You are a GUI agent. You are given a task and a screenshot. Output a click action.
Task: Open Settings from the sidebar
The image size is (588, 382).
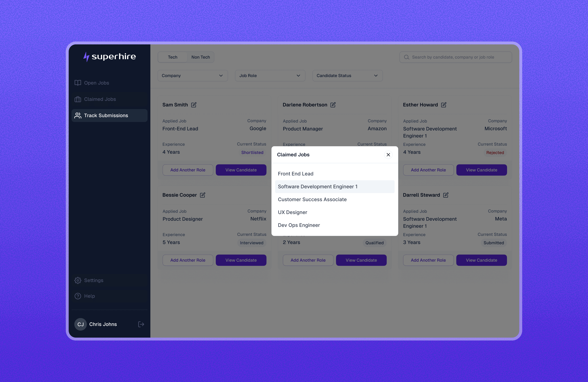[x=94, y=280]
